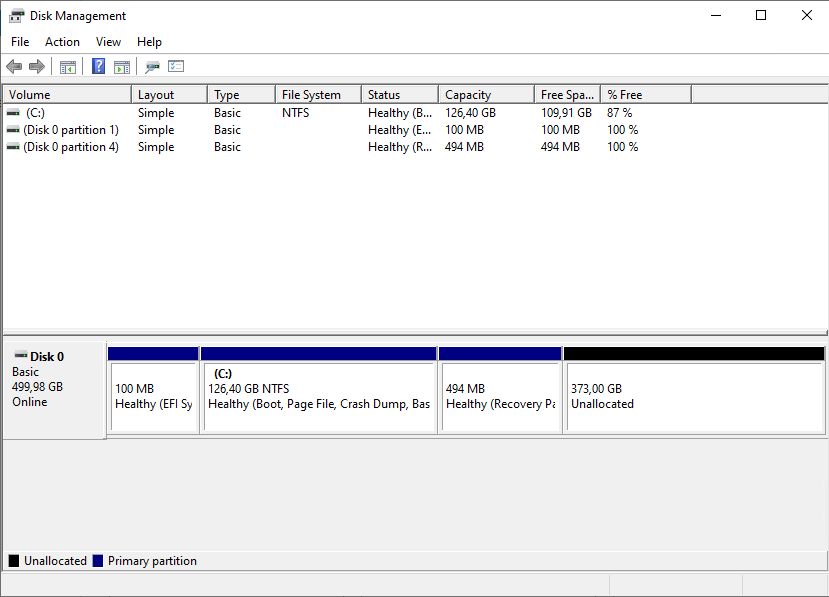829x597 pixels.
Task: Open the View menu
Action: point(108,42)
